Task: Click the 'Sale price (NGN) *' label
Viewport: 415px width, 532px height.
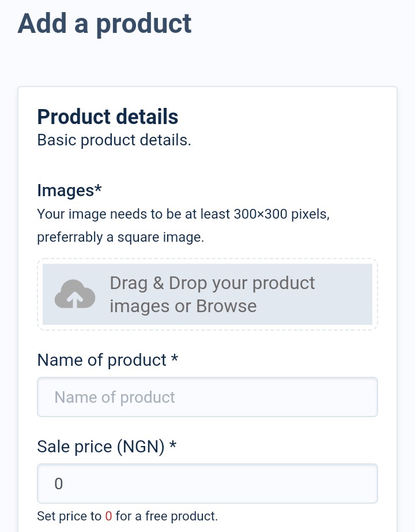Action: click(x=107, y=447)
